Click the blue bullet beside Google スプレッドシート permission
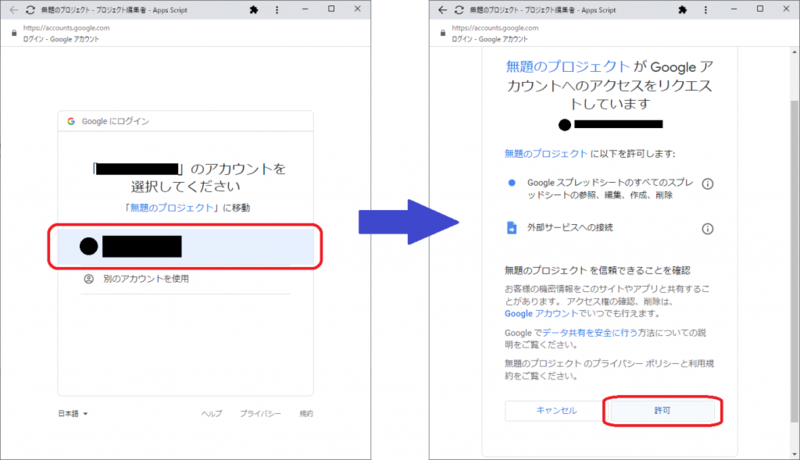Viewport: 800px width, 460px height. click(511, 183)
